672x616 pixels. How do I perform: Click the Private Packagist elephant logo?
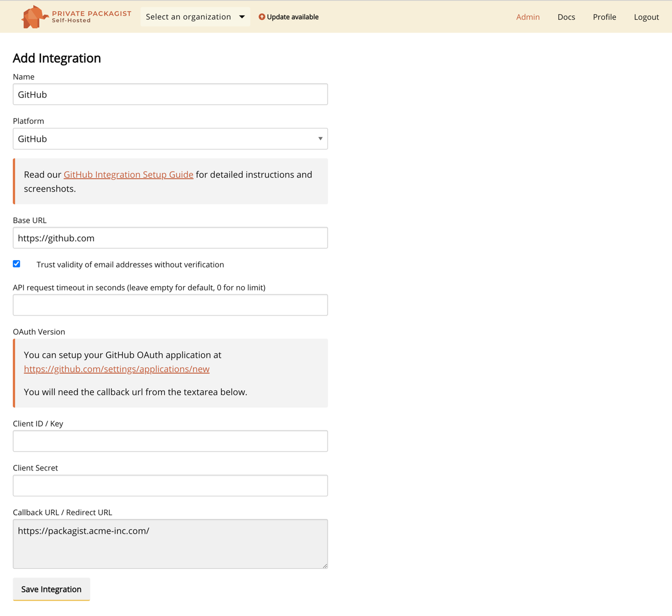tap(34, 17)
